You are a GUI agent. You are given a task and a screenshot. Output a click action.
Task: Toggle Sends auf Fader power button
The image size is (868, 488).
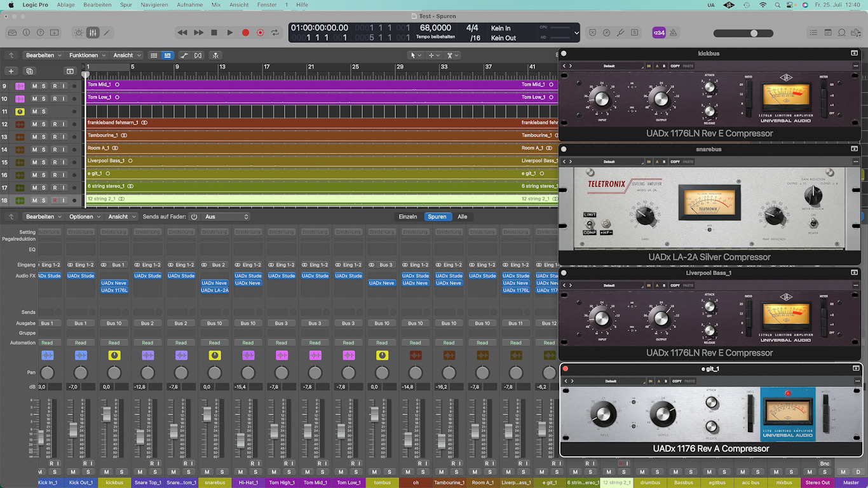(x=194, y=217)
